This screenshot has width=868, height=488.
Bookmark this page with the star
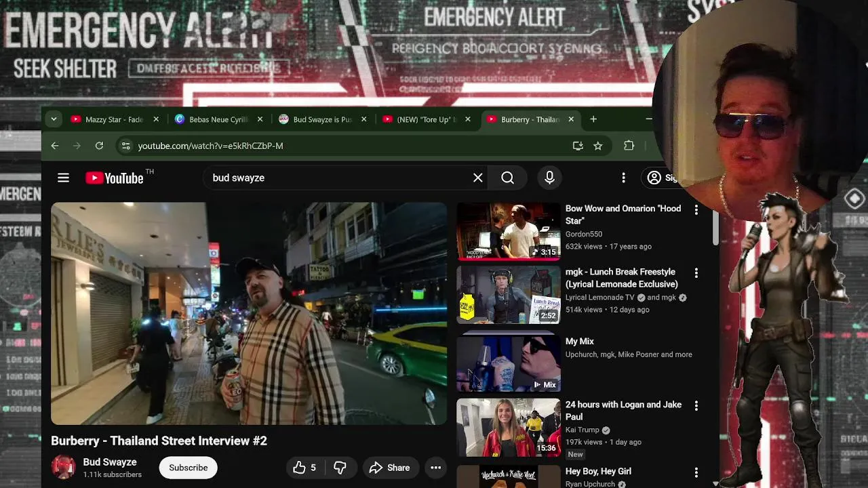click(x=597, y=146)
